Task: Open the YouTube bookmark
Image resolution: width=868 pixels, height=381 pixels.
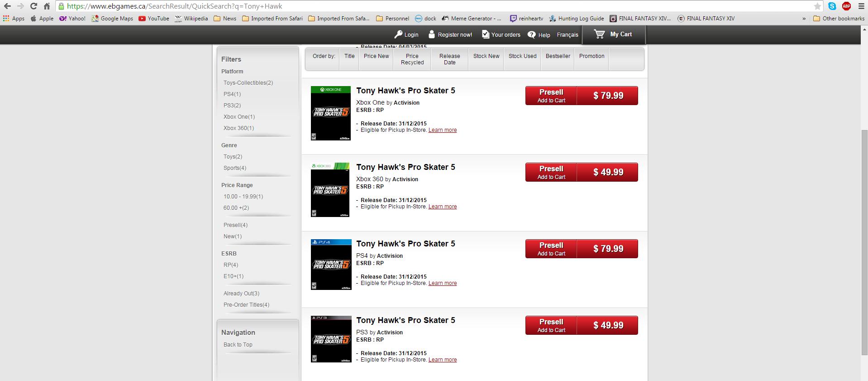Action: point(154,19)
